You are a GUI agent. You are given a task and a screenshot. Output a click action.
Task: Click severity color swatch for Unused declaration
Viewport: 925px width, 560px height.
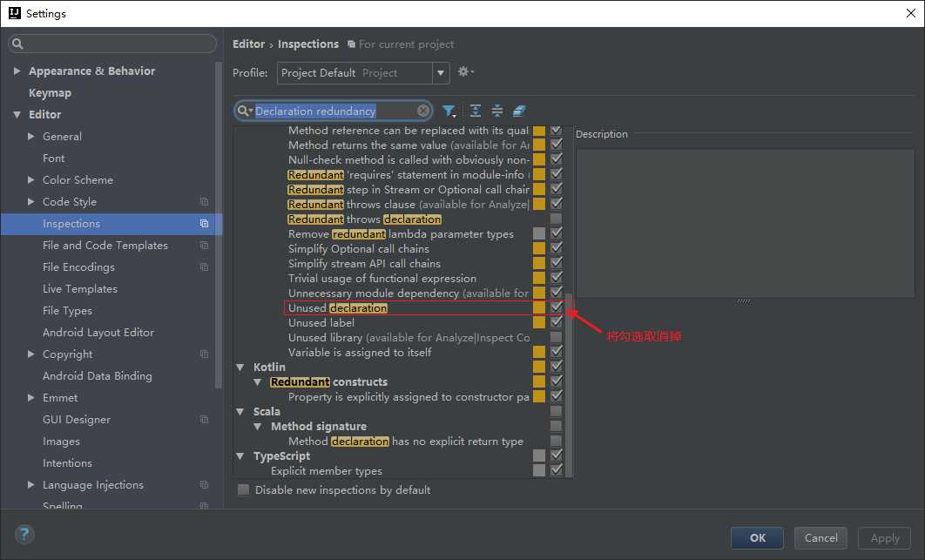(x=539, y=307)
